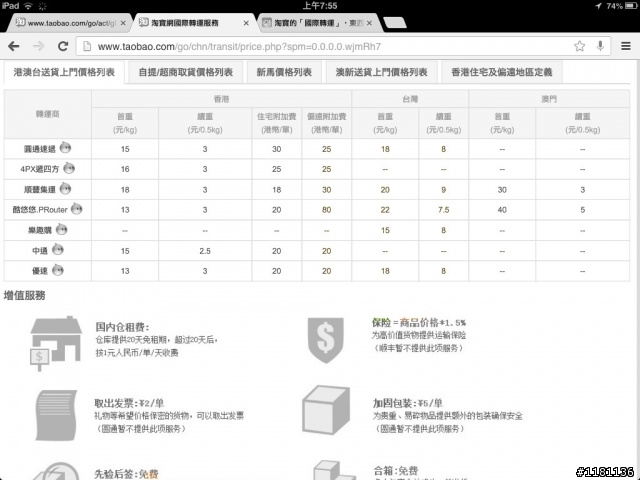Select the 港澳台送貨上門價格列表 tab
This screenshot has width=640, height=480.
(64, 72)
